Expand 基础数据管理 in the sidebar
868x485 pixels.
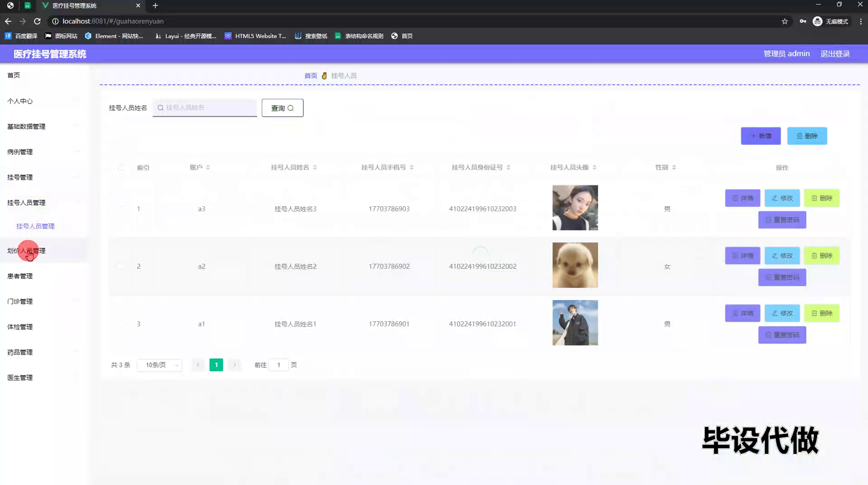(x=44, y=126)
